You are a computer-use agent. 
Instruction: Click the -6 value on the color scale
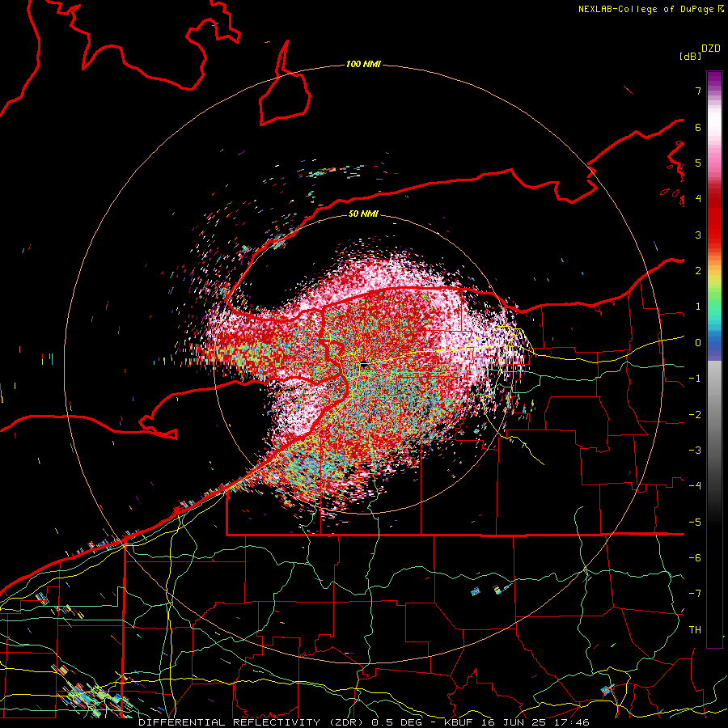coord(695,558)
